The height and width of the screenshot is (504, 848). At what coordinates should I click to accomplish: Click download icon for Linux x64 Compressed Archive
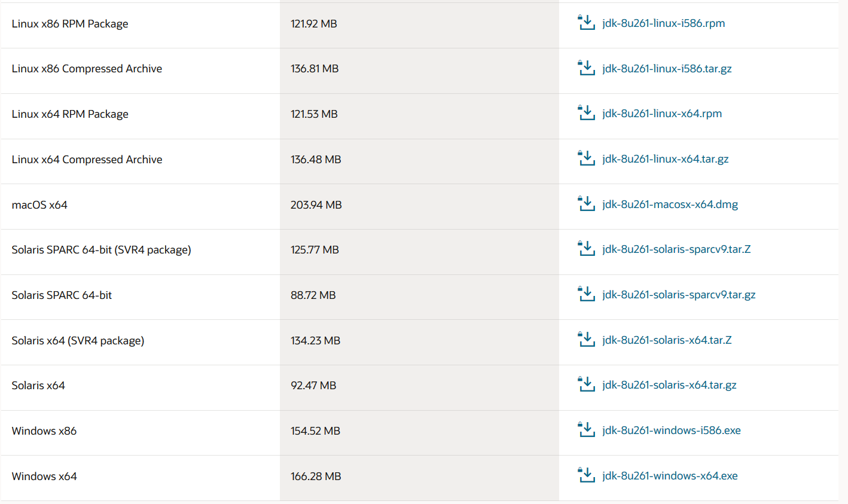(x=586, y=158)
